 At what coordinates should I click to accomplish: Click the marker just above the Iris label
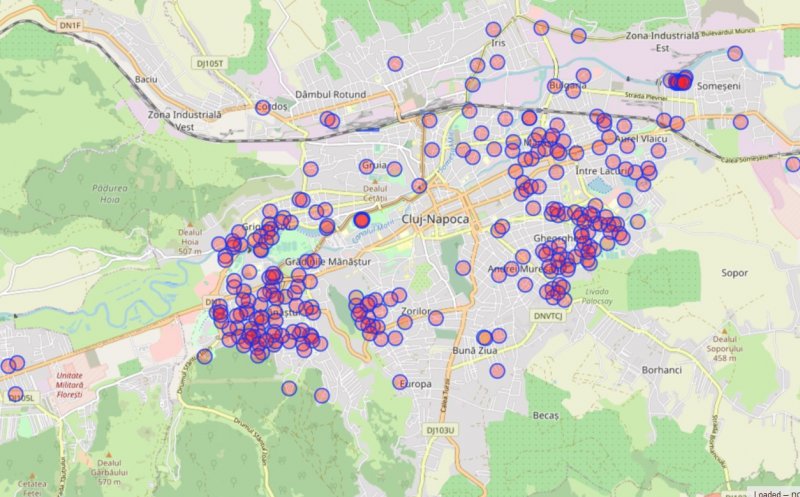(493, 29)
